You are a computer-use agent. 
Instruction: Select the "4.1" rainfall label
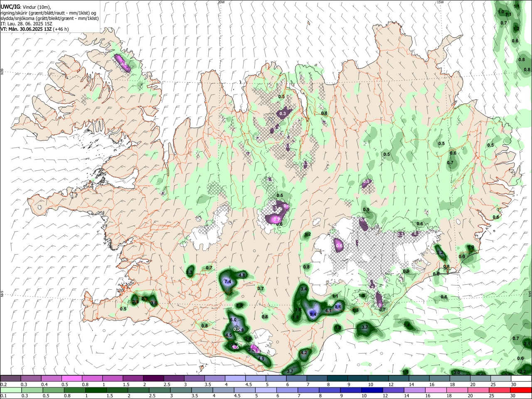click(328, 310)
